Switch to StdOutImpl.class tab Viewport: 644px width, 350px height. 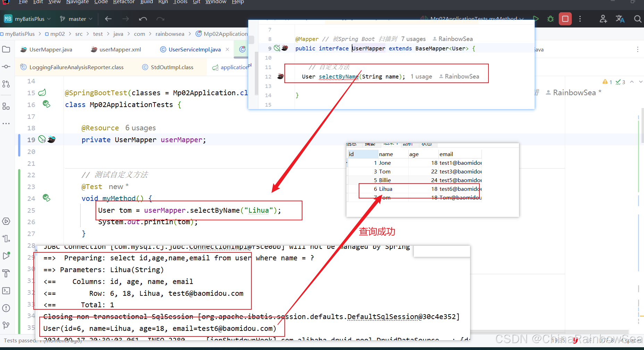tap(168, 67)
